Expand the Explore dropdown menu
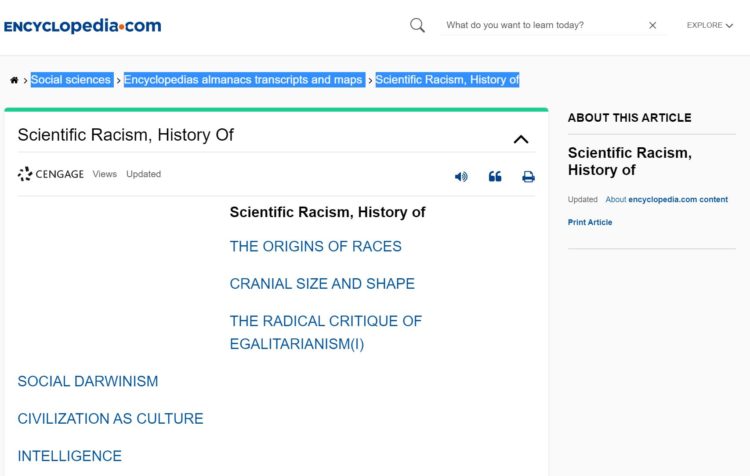 click(710, 25)
